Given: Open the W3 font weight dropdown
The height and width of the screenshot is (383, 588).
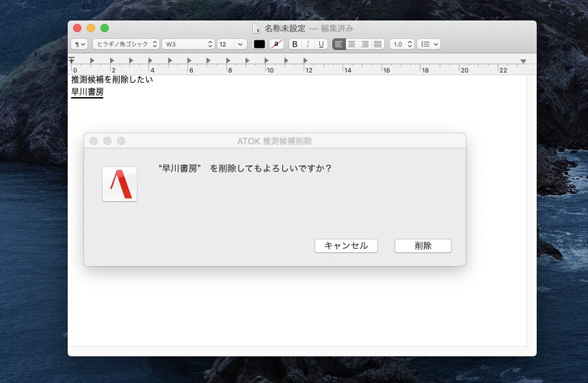Looking at the screenshot, I should tap(188, 44).
